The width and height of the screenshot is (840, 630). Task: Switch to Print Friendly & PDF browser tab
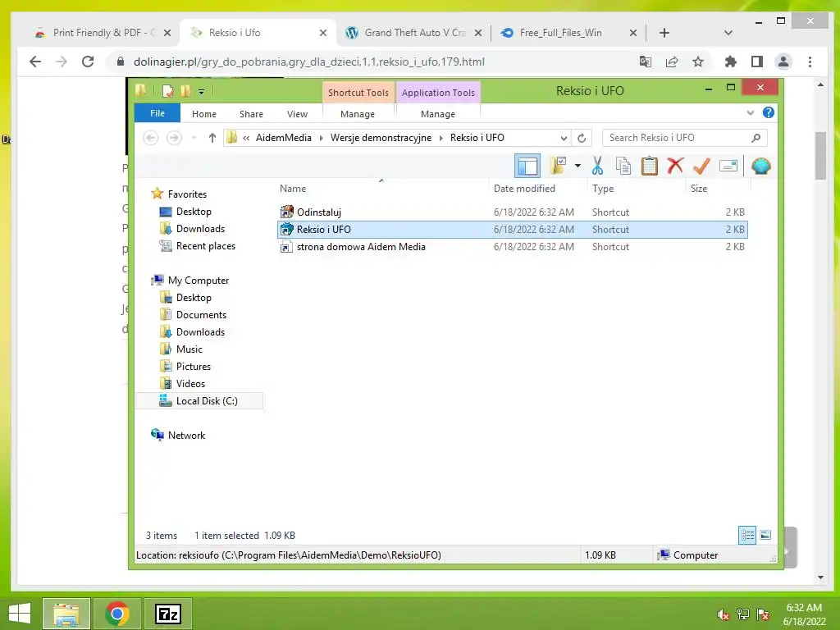click(x=103, y=33)
